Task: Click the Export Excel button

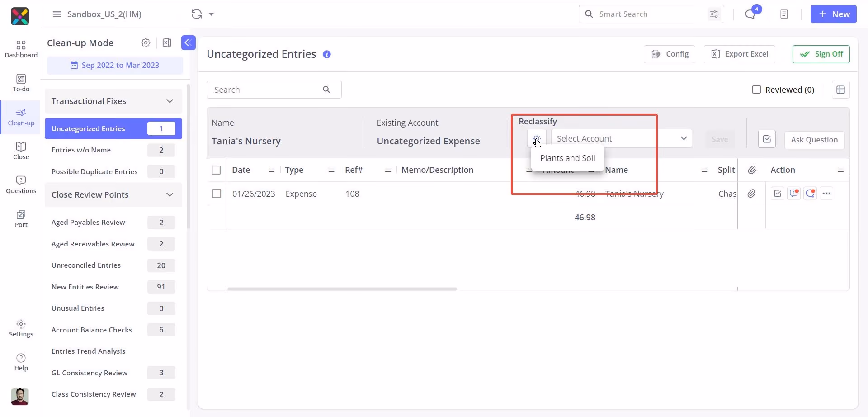Action: pos(740,54)
